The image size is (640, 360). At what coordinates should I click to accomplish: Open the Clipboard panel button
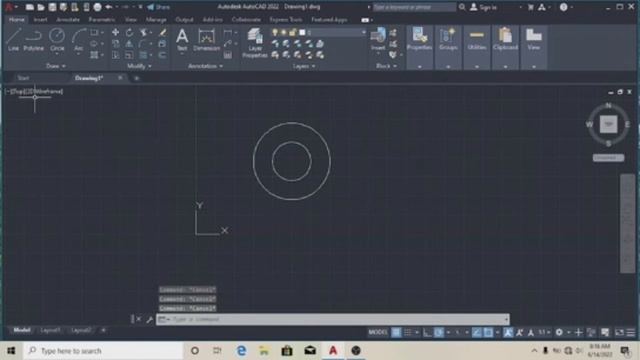pyautogui.click(x=505, y=47)
